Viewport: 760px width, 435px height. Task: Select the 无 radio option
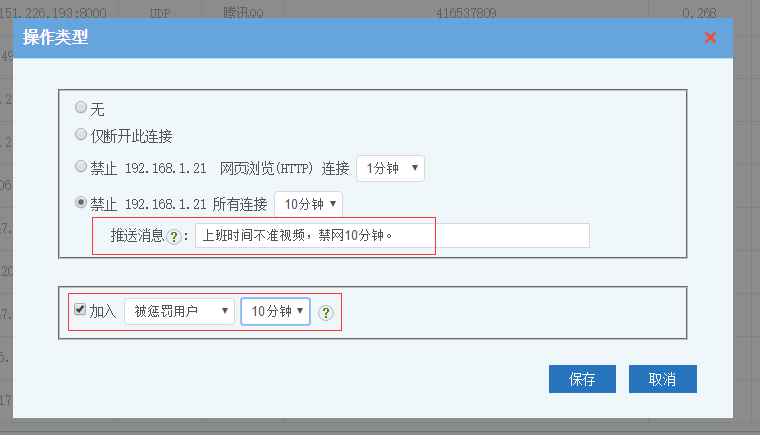pos(81,109)
